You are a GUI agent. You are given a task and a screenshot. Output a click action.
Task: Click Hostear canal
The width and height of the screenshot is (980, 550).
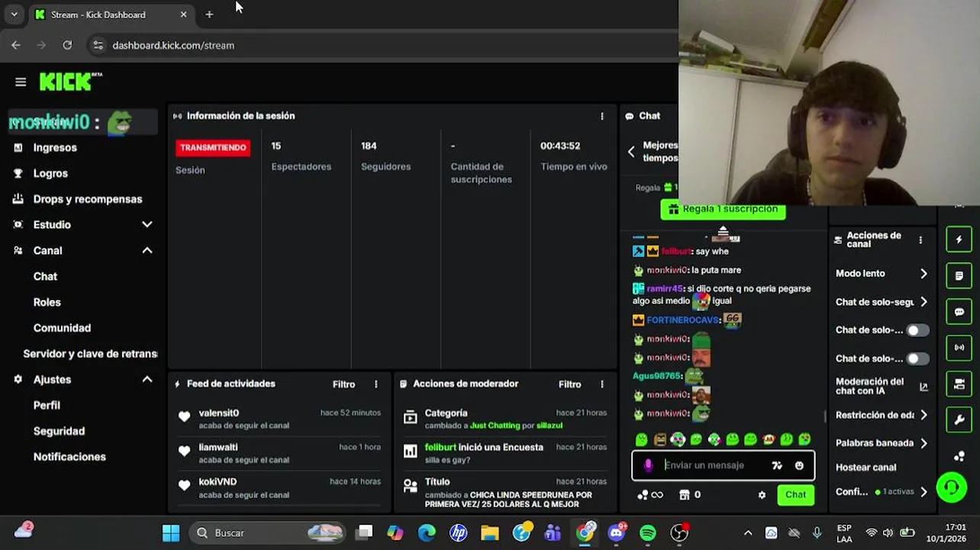(x=866, y=467)
